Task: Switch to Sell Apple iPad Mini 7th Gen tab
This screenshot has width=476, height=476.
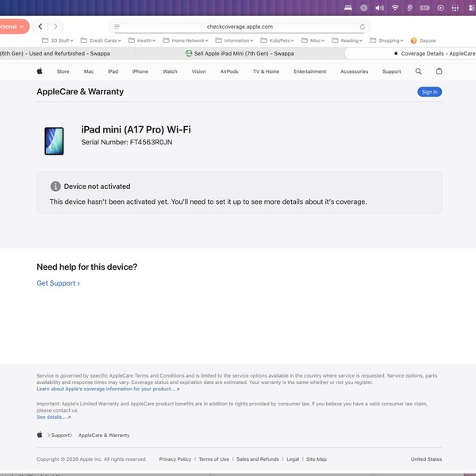Action: click(x=240, y=53)
